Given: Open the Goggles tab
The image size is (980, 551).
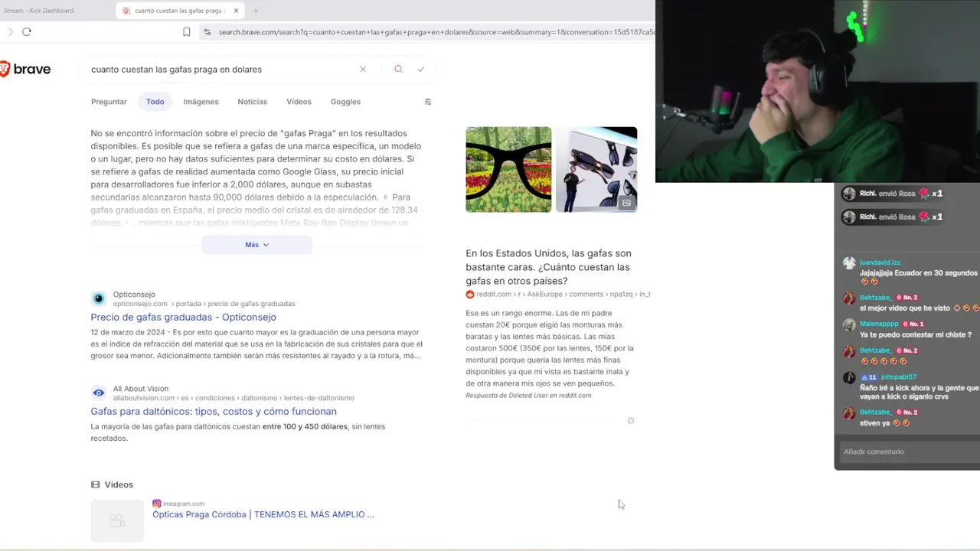Looking at the screenshot, I should (345, 102).
